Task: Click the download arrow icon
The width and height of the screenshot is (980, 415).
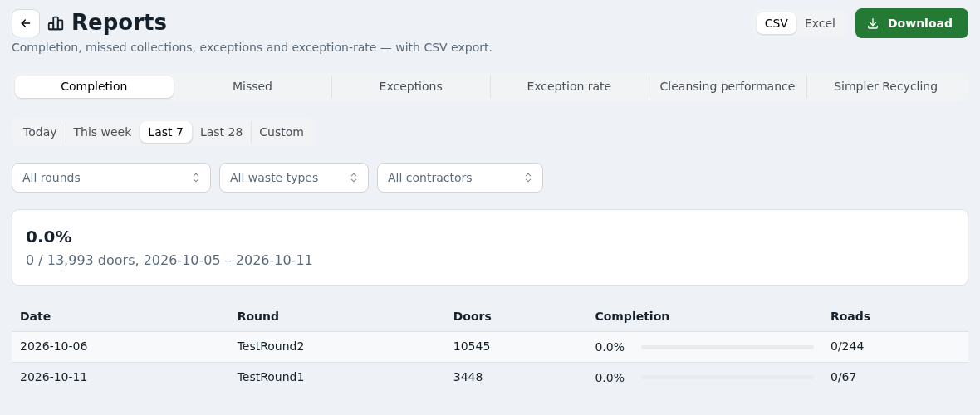Action: 873,24
